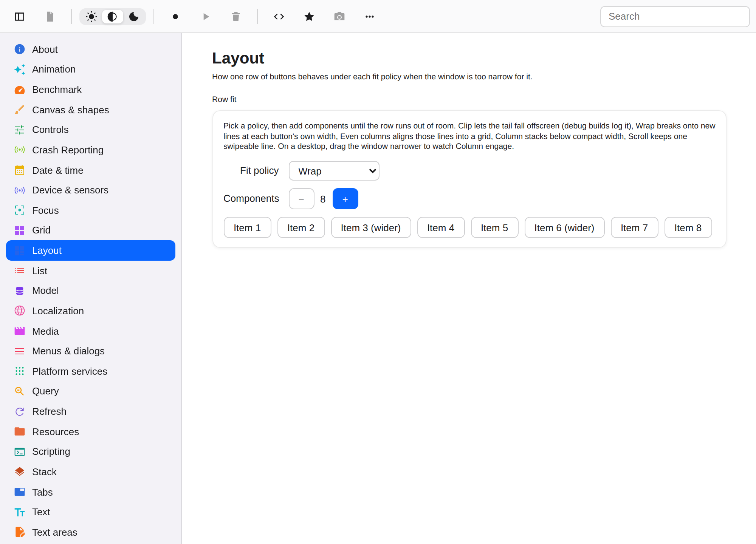Image resolution: width=756 pixels, height=544 pixels.
Task: Select the auto half-circle theme mode
Action: point(112,17)
